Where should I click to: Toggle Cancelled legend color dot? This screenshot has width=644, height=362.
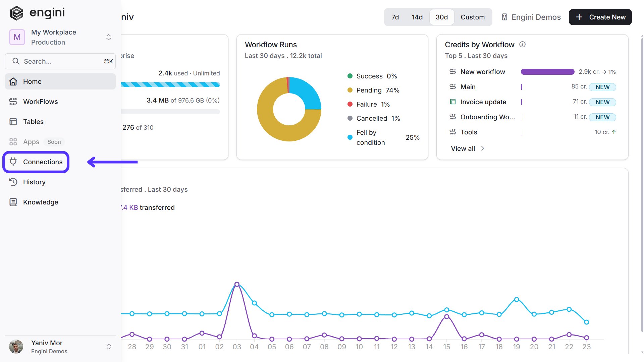click(350, 118)
